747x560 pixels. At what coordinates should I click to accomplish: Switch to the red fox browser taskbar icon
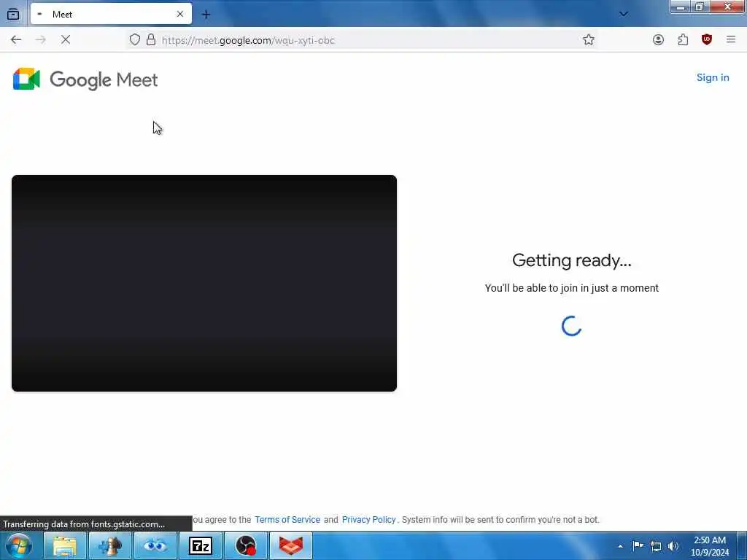[291, 545]
